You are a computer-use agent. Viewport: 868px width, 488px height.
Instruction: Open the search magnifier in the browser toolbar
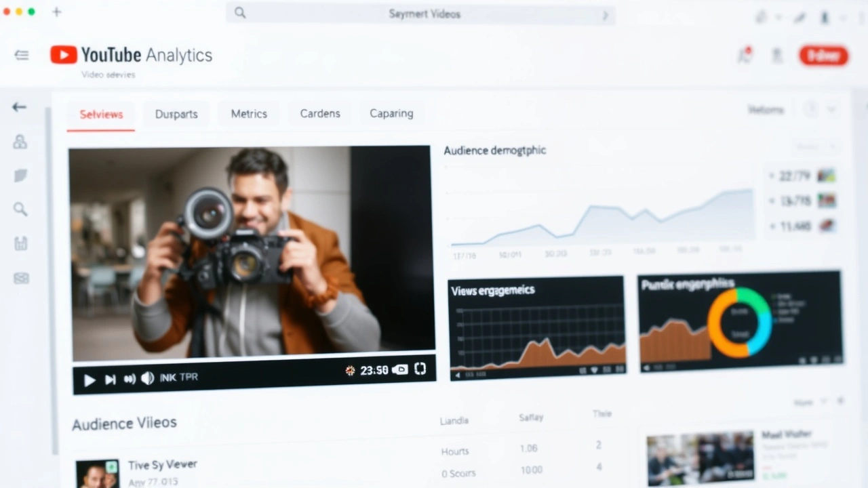pyautogui.click(x=239, y=13)
